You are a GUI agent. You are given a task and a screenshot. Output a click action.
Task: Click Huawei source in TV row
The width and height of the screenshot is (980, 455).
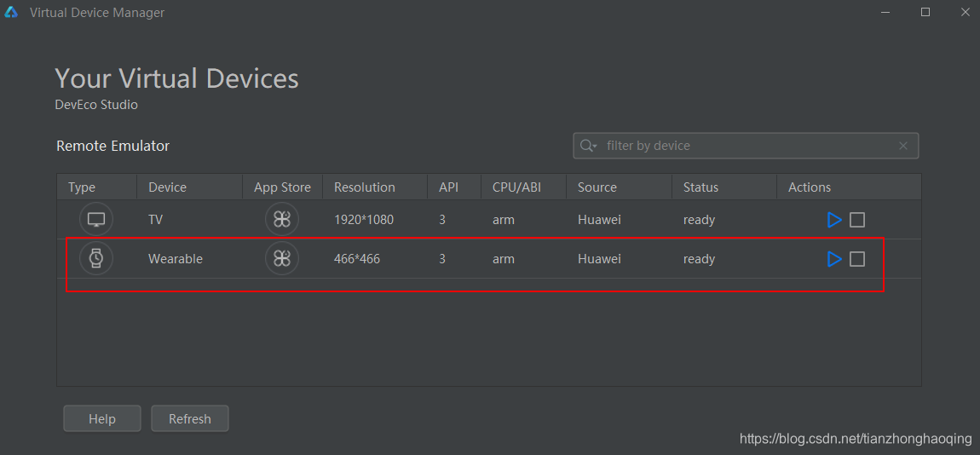click(x=599, y=220)
